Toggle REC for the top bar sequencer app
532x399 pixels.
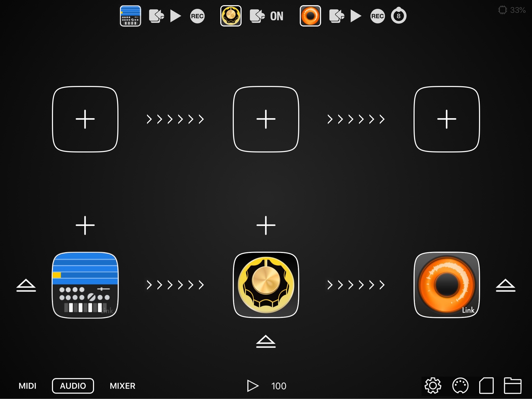[197, 16]
